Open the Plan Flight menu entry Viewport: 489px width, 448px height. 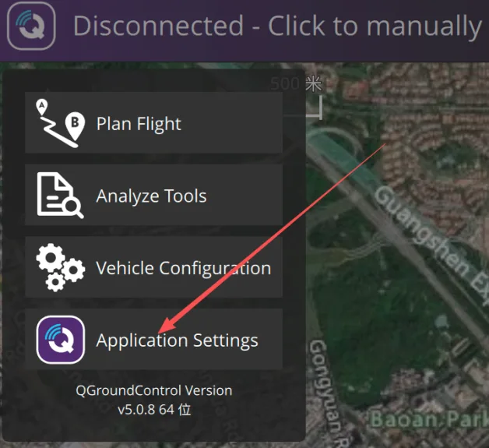point(153,122)
